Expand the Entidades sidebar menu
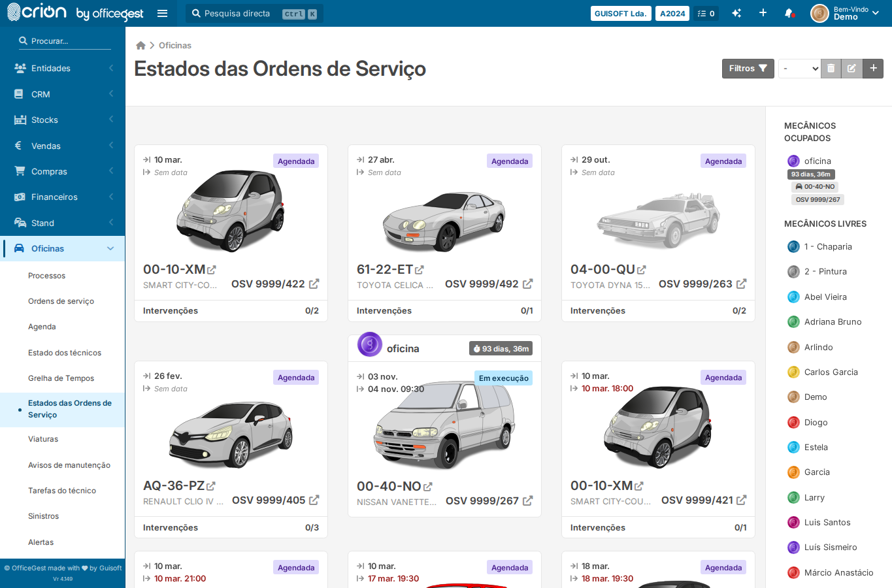Image resolution: width=892 pixels, height=588 pixels. 63,68
